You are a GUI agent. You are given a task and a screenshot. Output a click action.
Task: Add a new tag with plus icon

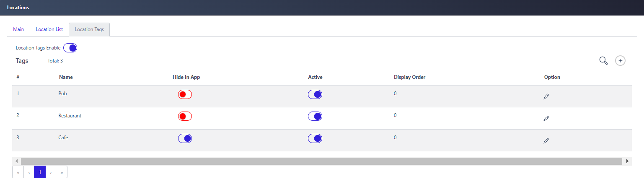(x=620, y=61)
